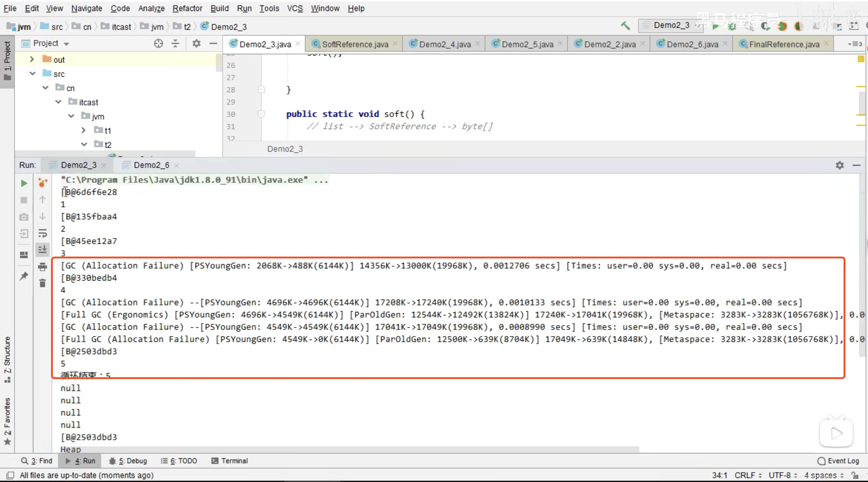868x482 pixels.
Task: Open the Refactor menu
Action: 187,9
